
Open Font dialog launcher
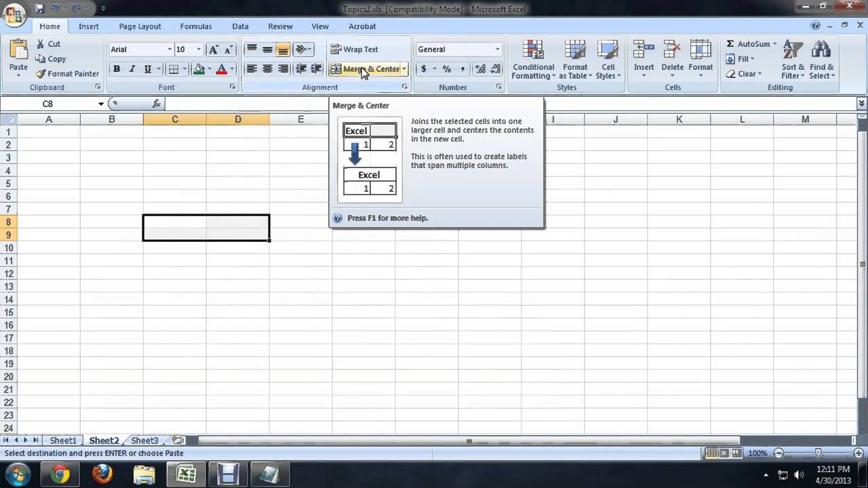[x=233, y=87]
